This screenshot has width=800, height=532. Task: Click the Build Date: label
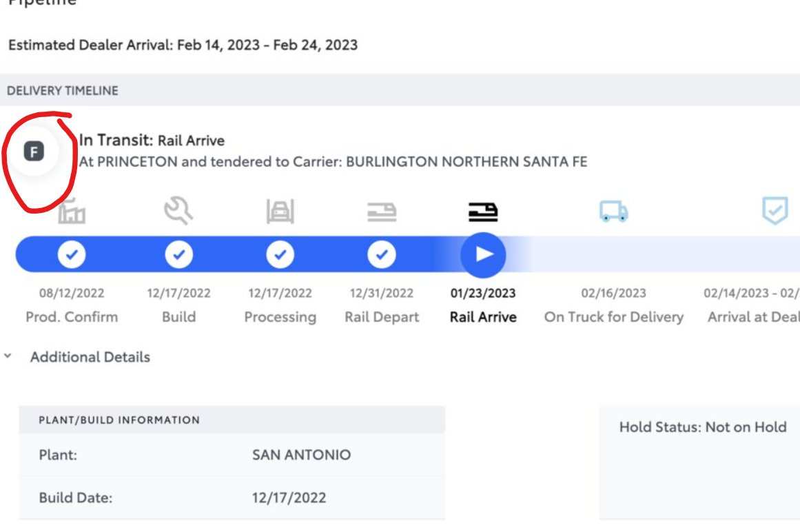point(76,498)
